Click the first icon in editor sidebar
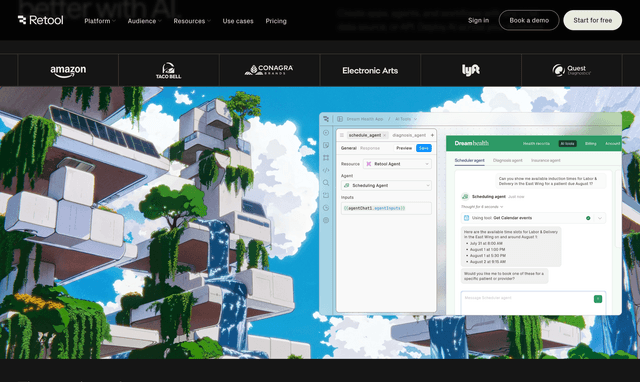The width and height of the screenshot is (640, 382). [x=326, y=133]
